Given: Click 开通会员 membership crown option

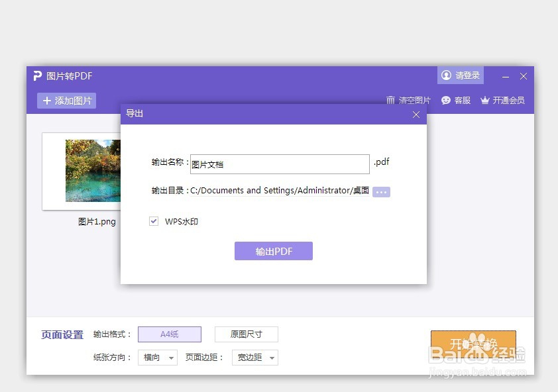Looking at the screenshot, I should pyautogui.click(x=502, y=101).
